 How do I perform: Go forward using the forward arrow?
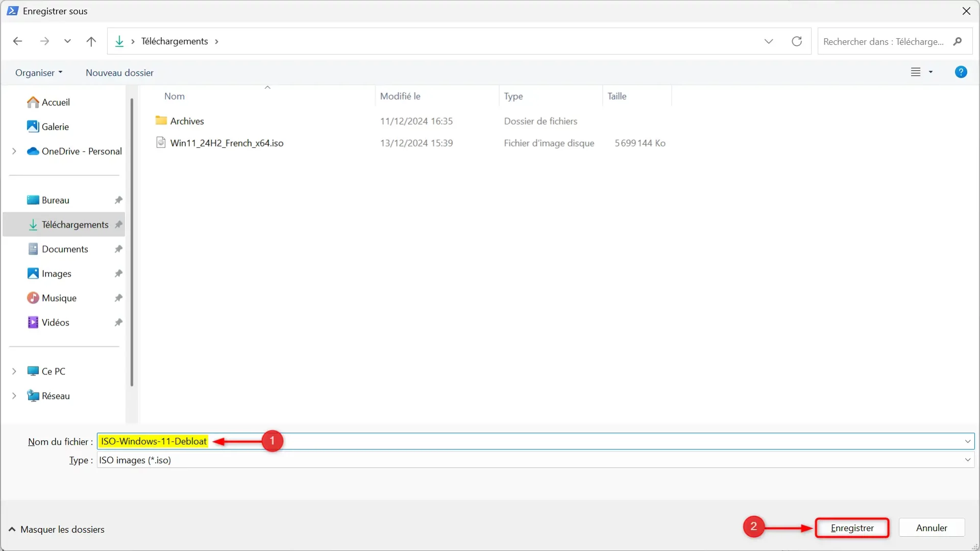point(44,41)
